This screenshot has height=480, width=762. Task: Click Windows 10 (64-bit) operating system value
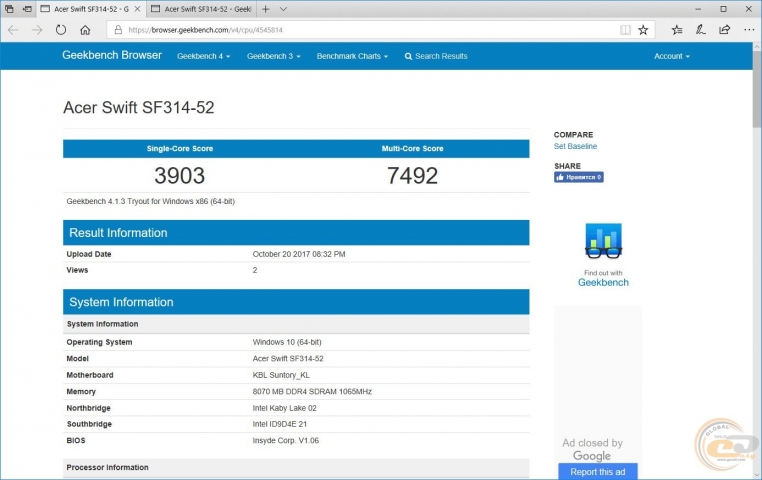(287, 342)
